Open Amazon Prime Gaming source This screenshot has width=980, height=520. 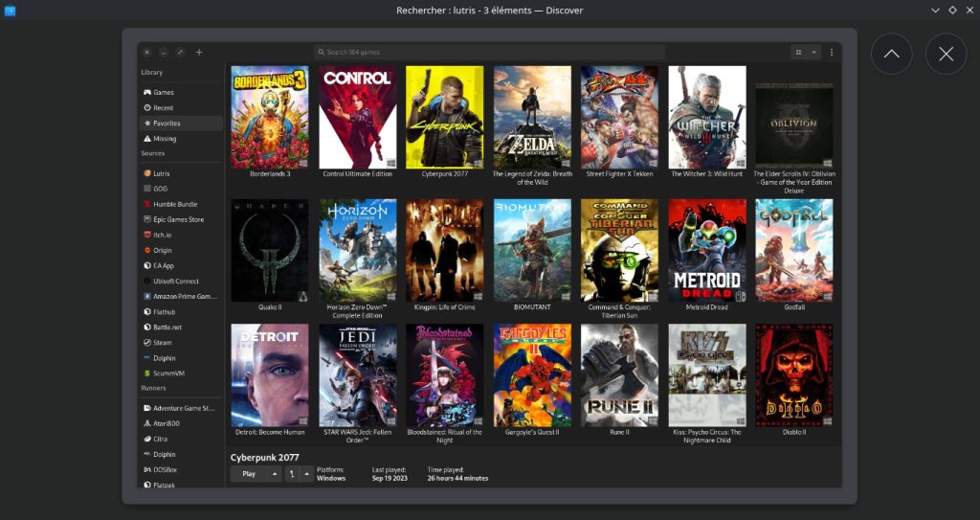tap(181, 297)
